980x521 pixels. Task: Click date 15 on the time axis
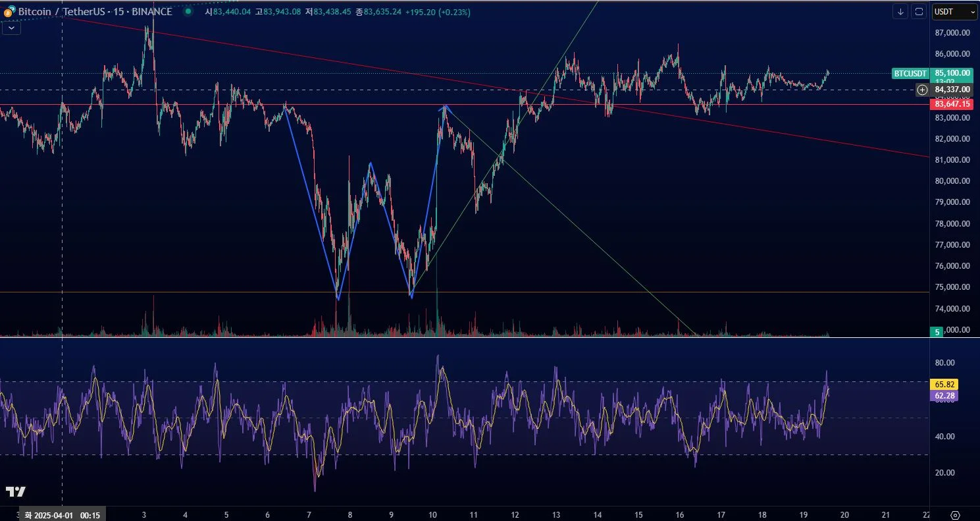click(638, 514)
